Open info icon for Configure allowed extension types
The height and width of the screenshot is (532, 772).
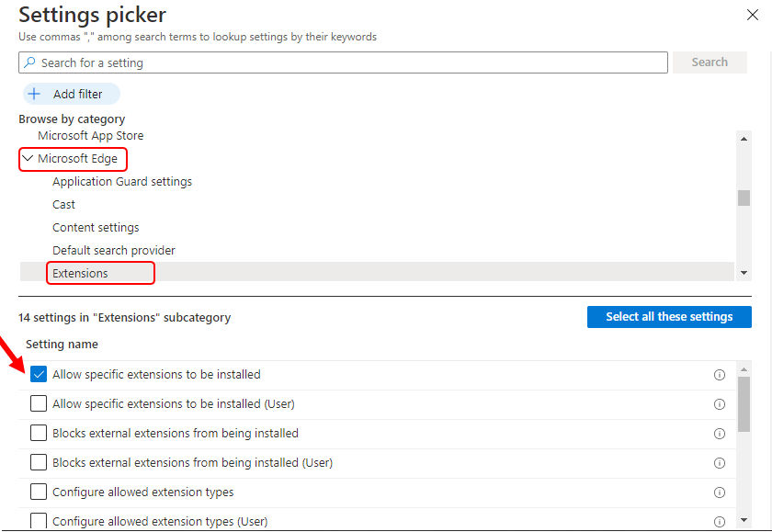[x=720, y=492]
